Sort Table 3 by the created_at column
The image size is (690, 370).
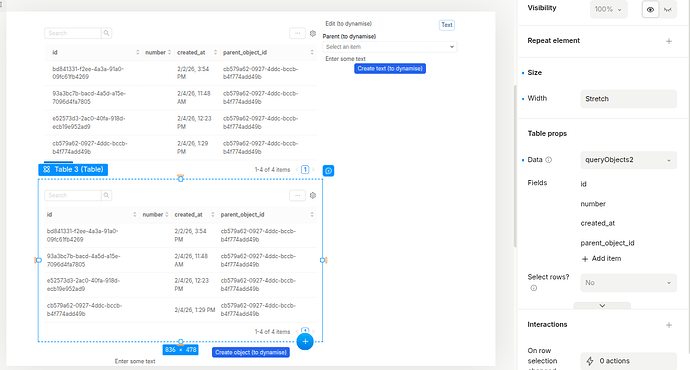click(x=213, y=215)
